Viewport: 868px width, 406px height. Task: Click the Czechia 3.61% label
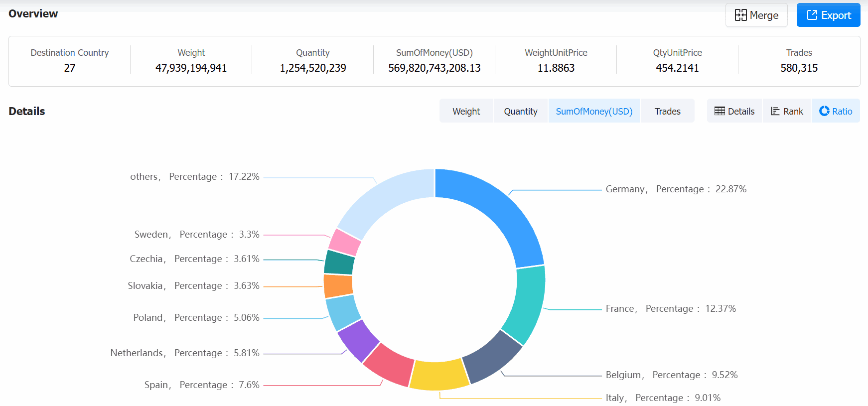(194, 259)
